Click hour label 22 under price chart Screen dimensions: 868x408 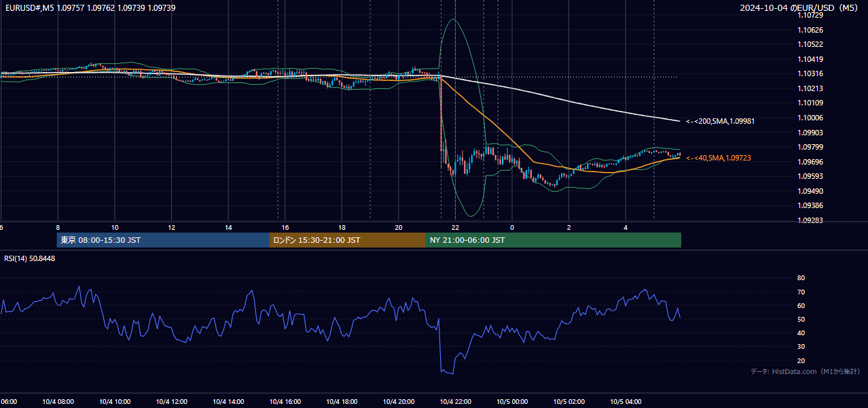(x=456, y=227)
